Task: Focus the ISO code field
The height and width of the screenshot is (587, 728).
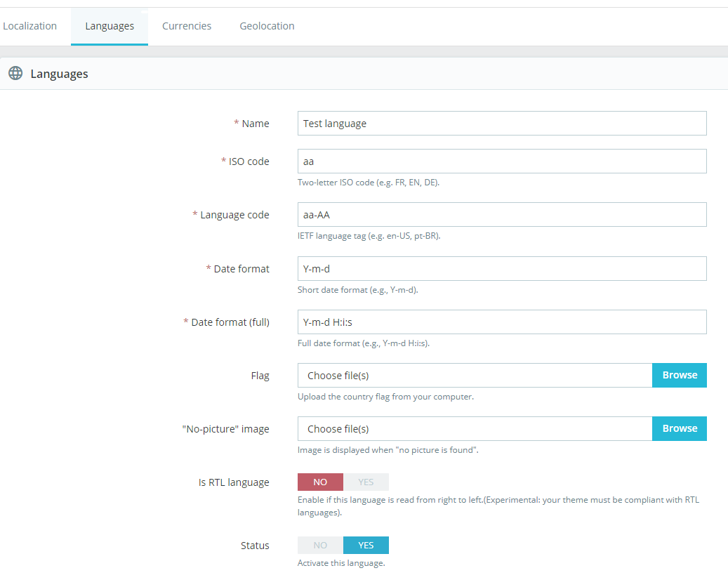Action: click(x=502, y=161)
